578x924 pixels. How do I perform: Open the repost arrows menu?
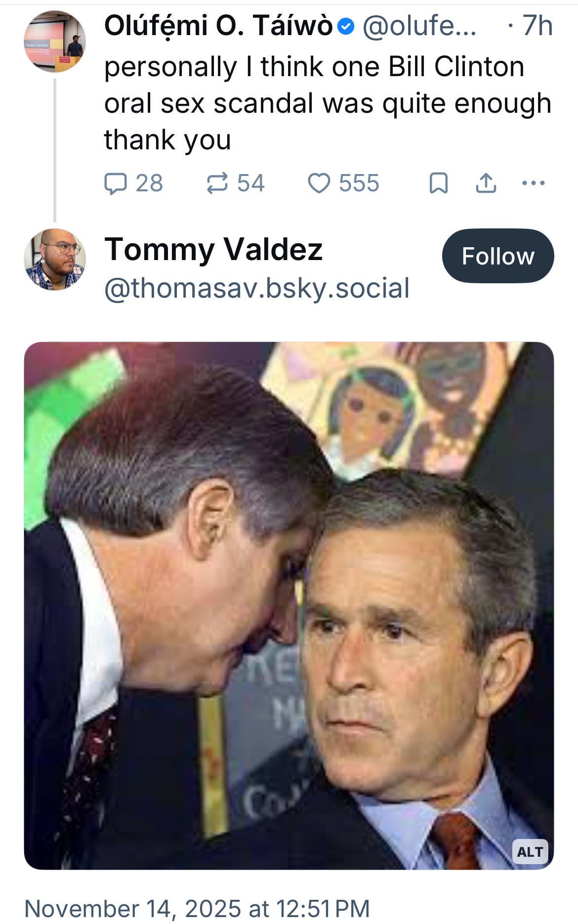tap(217, 183)
